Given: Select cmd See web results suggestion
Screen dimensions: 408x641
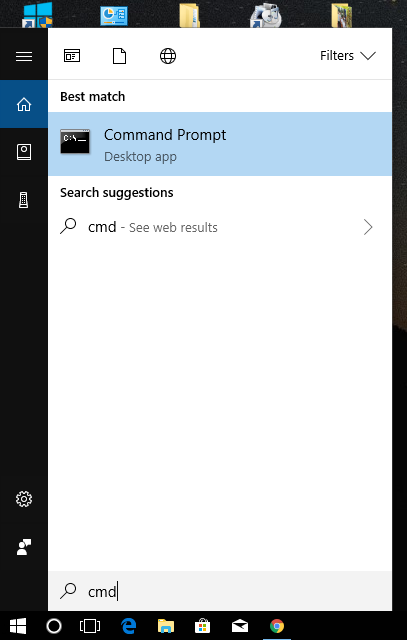Looking at the screenshot, I should 220,227.
